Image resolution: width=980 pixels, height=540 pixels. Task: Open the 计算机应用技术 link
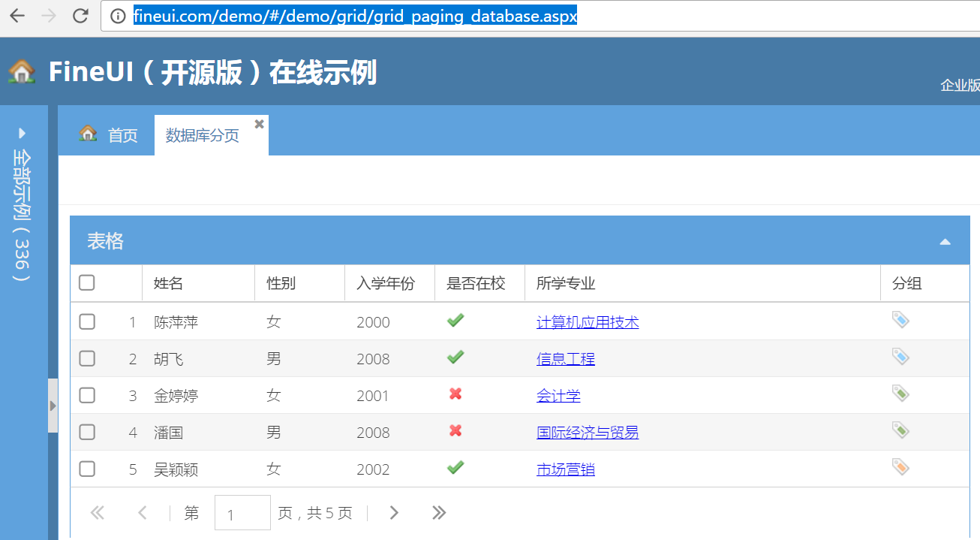tap(588, 321)
